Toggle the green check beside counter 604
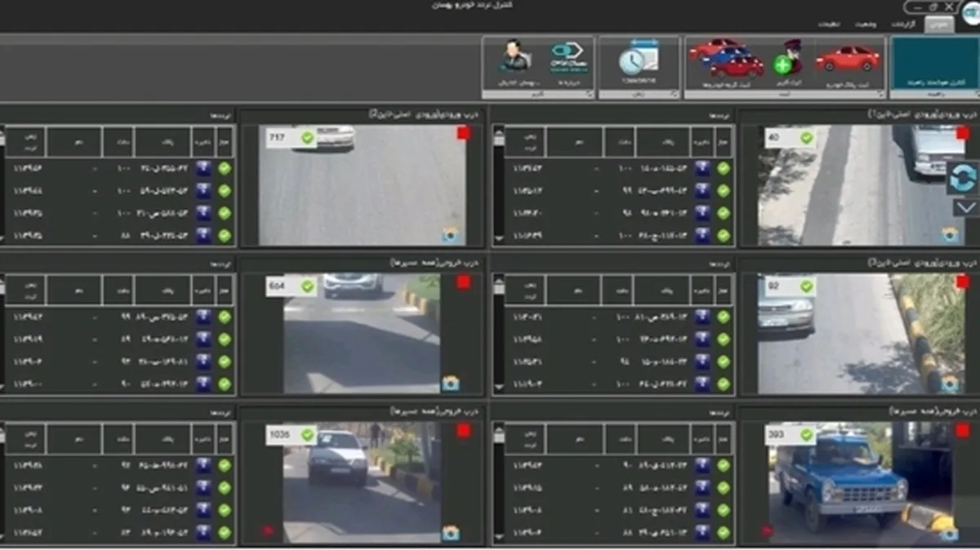Screen dimensions: 980x550 tap(307, 286)
